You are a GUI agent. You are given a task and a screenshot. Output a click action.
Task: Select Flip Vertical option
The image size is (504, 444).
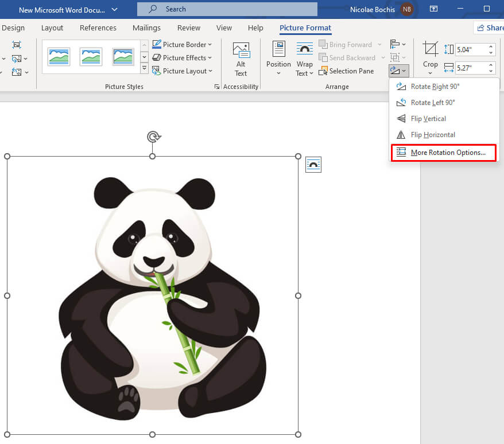point(428,119)
